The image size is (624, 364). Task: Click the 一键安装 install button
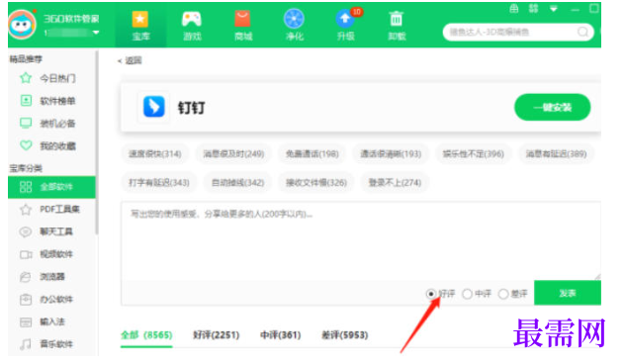[553, 107]
